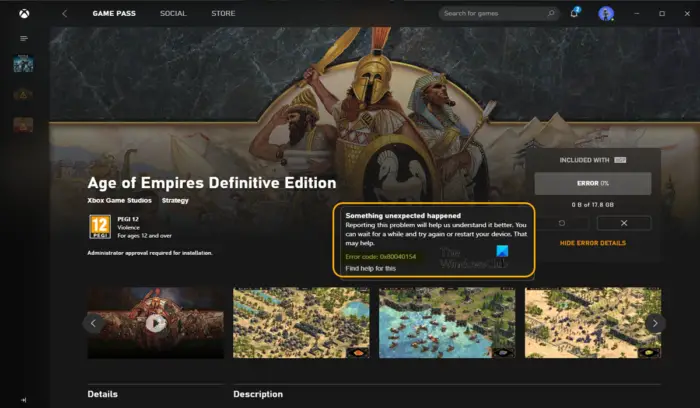Click the PEGI 12 rating badge
Screen dimensions: 700x408
click(100, 227)
